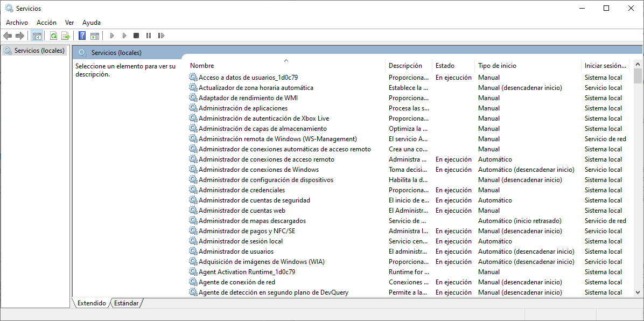Image resolution: width=644 pixels, height=321 pixels.
Task: Click the gear icon beside Administración de capas de almacenamiento
Action: point(193,129)
